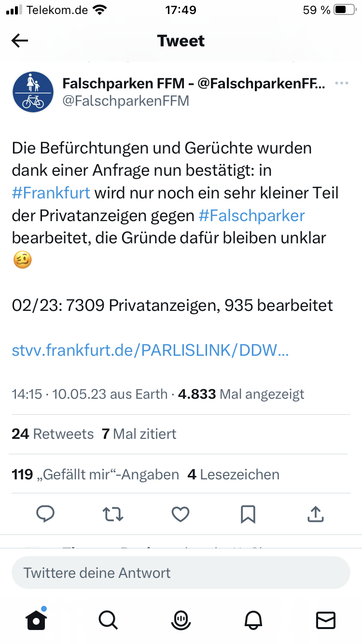The height and width of the screenshot is (644, 362).
Task: Open the Search tab
Action: tap(108, 619)
